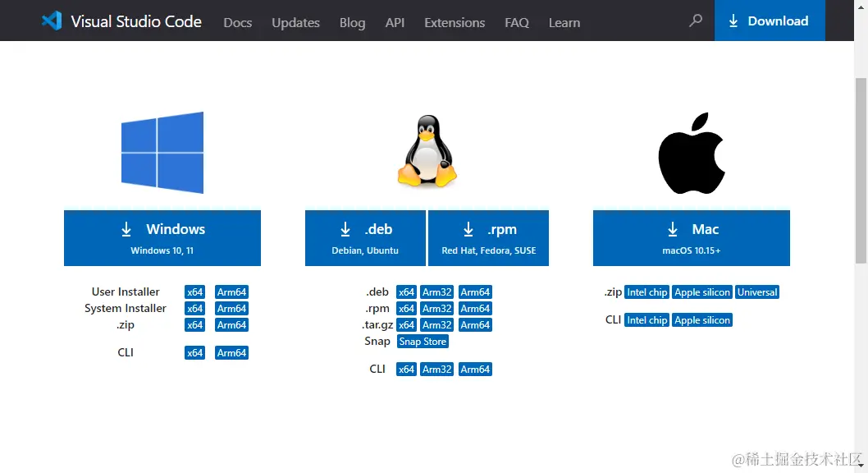Select x64 for Windows User Installer
This screenshot has height=473, width=868.
195,292
